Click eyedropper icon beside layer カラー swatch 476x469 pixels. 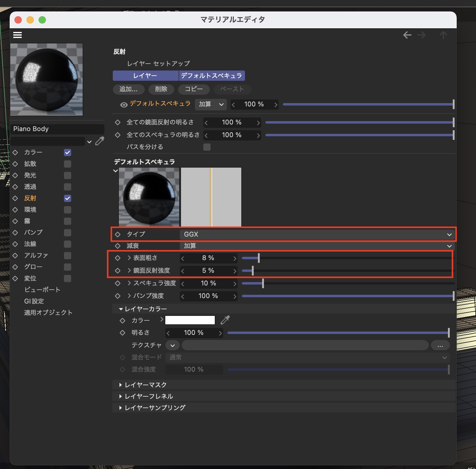tap(225, 320)
